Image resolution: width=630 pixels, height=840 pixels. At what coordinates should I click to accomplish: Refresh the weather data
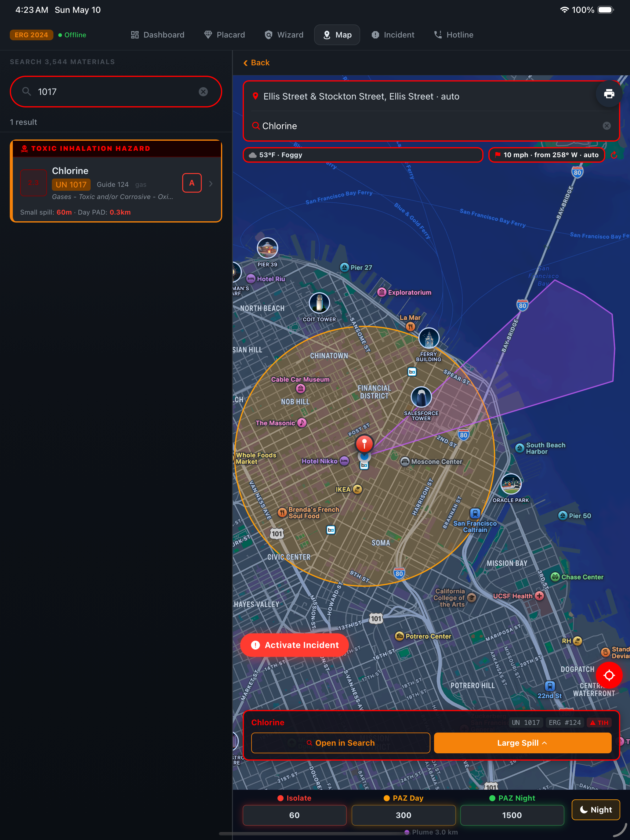pyautogui.click(x=614, y=155)
